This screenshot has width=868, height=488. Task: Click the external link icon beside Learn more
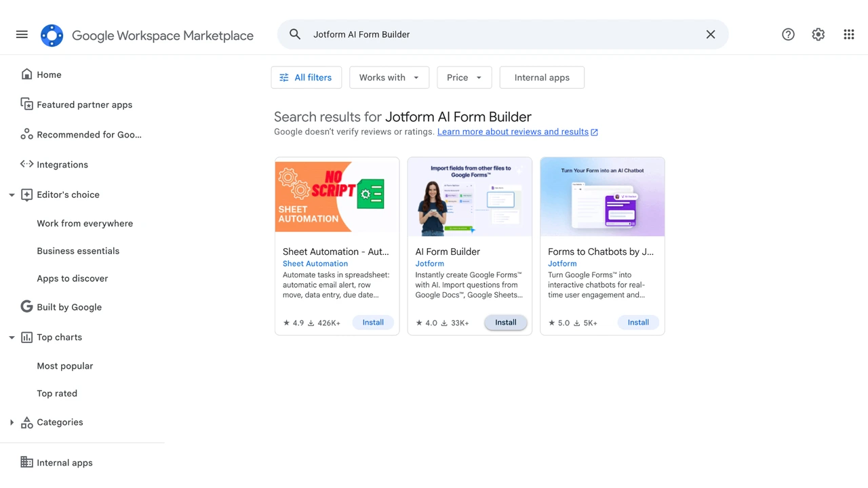click(594, 132)
